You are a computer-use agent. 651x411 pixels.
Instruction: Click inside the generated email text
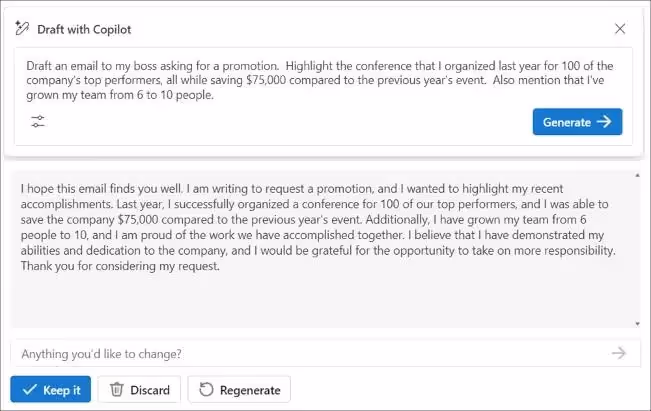point(322,227)
